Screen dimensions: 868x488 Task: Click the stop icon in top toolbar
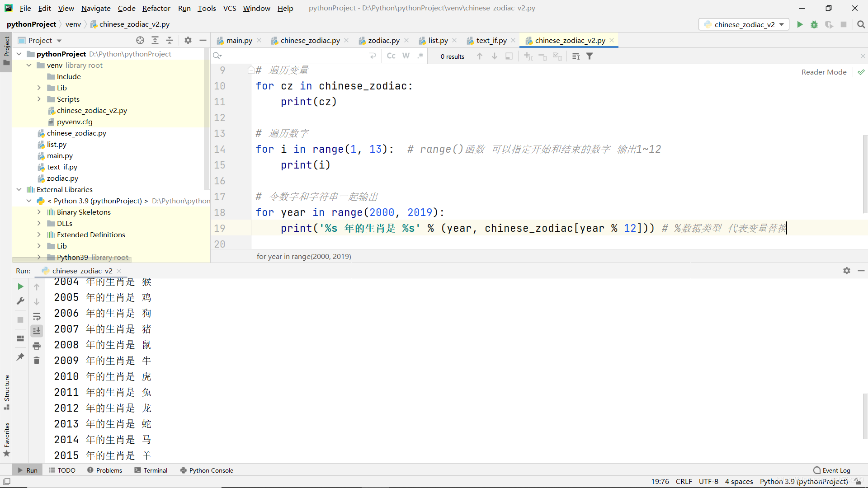pos(844,24)
